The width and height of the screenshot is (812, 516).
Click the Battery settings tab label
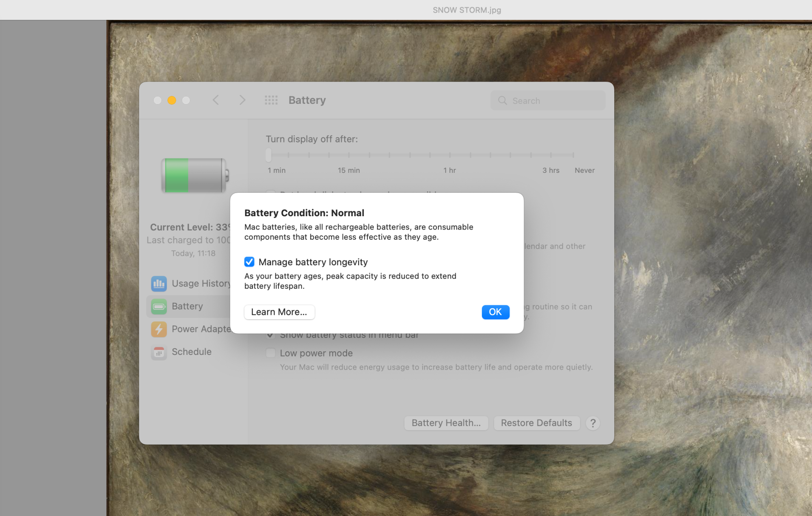pos(188,305)
